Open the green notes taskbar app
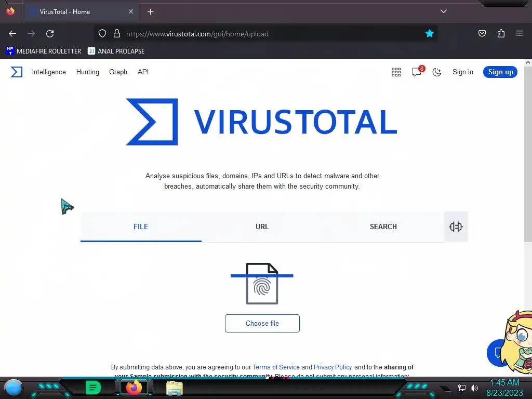The image size is (532, 399). [x=94, y=388]
